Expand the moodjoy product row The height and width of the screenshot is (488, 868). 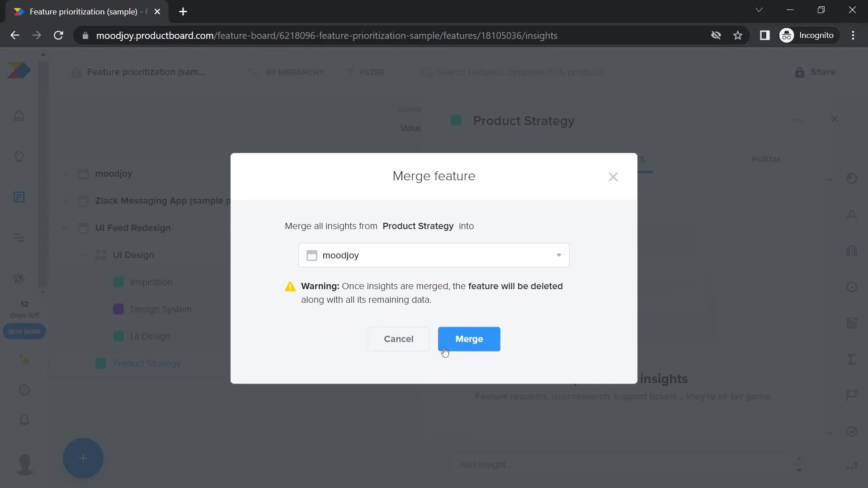tap(66, 174)
